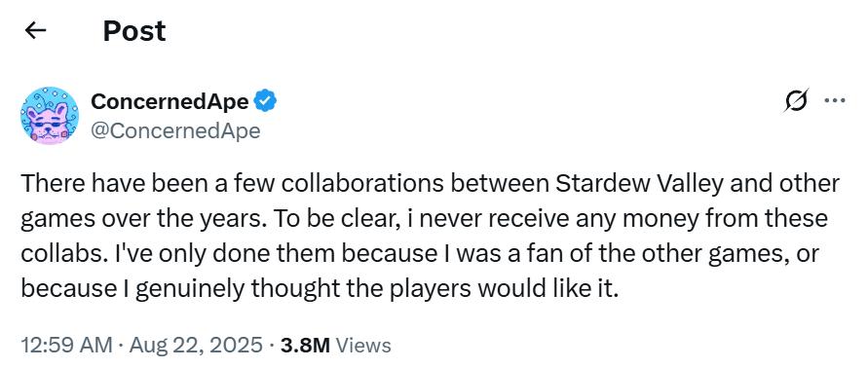Image resolution: width=868 pixels, height=368 pixels.
Task: Open the three-dot more options menu
Action: 835,100
